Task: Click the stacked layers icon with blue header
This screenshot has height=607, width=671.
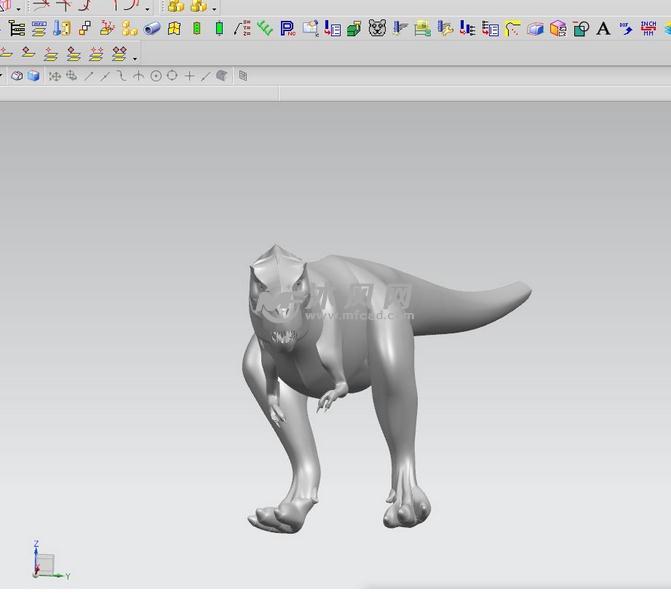Action: [39, 29]
